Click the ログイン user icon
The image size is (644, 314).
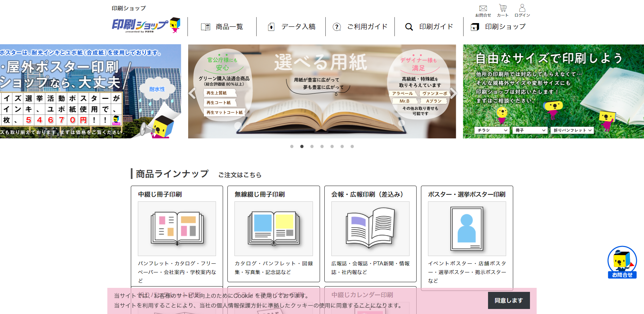pyautogui.click(x=522, y=7)
